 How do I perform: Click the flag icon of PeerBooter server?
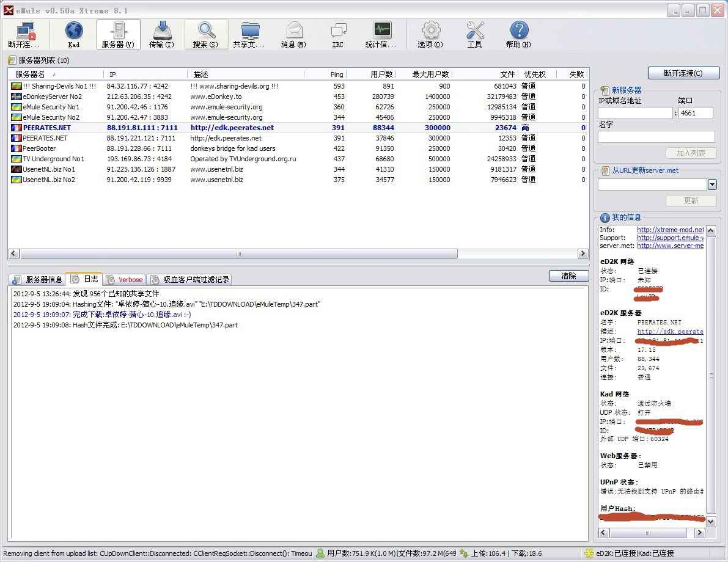pos(17,148)
